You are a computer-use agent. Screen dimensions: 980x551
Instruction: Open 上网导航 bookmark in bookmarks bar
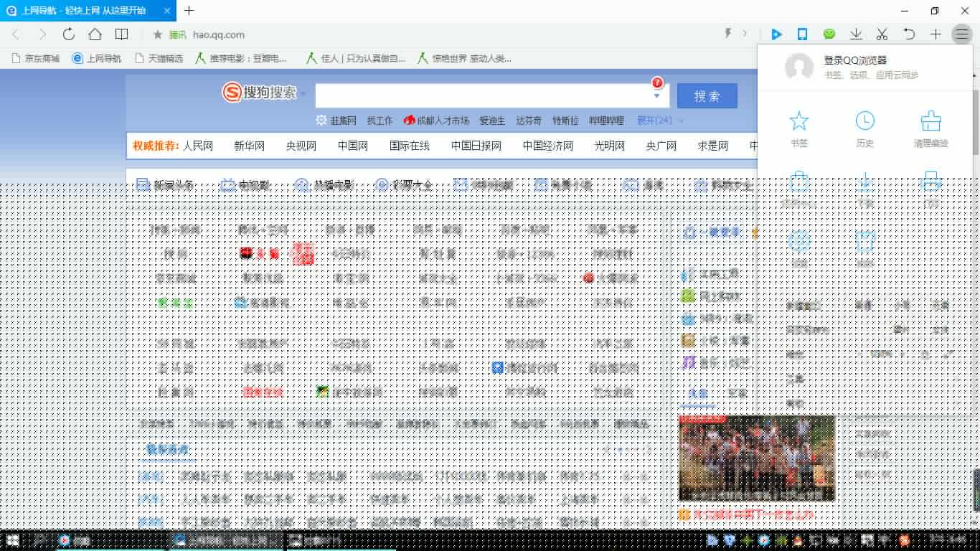[97, 59]
